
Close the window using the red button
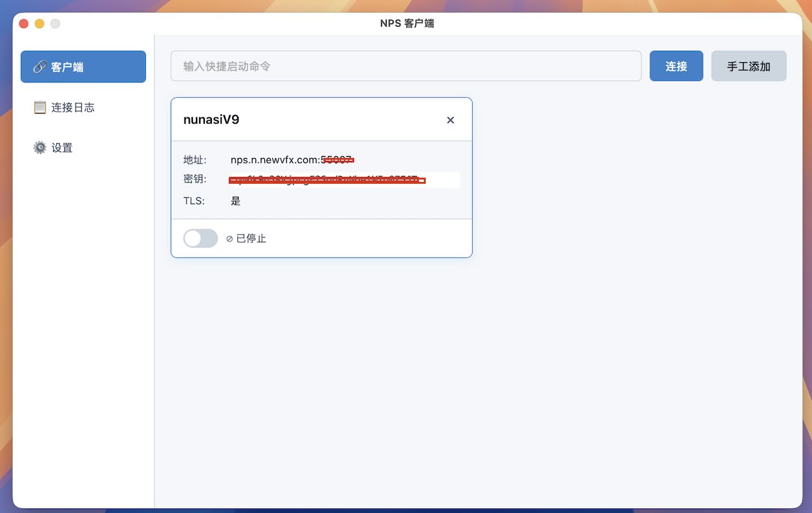tap(24, 23)
